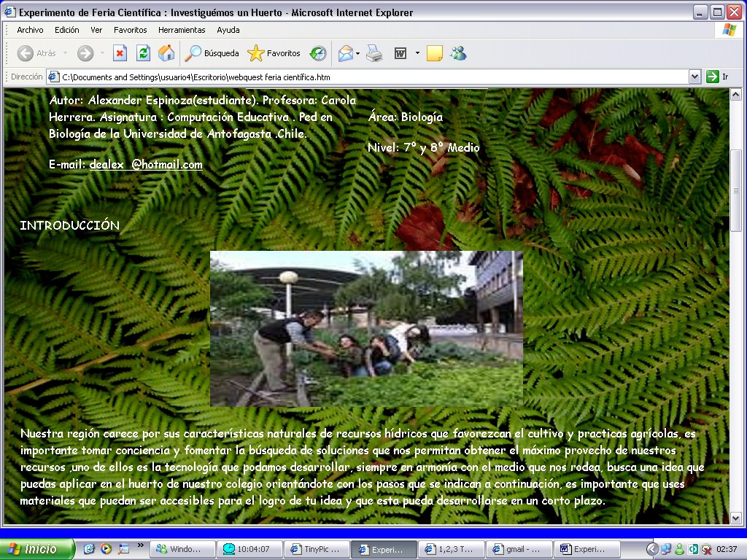Click the Mail envelope icon
747x560 pixels.
click(345, 53)
